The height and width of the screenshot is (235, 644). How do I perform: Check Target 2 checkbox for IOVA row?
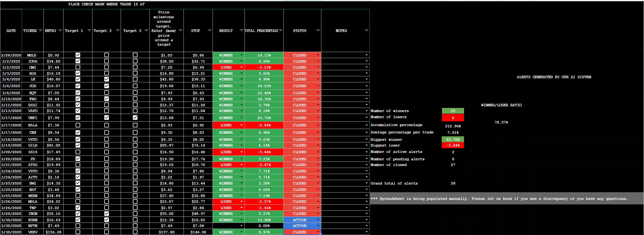[107, 61]
